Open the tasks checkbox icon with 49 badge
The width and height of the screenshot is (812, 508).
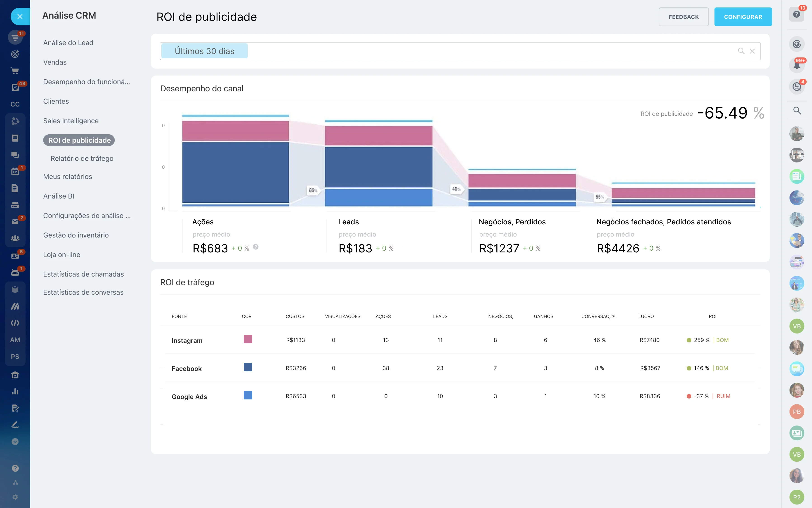point(15,87)
